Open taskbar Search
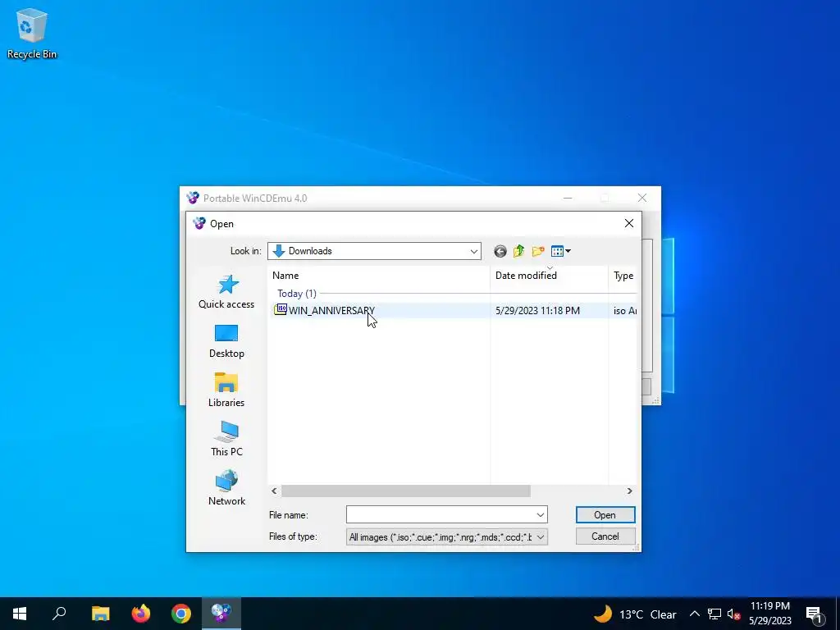Screen dimensions: 840x630 tap(59, 614)
